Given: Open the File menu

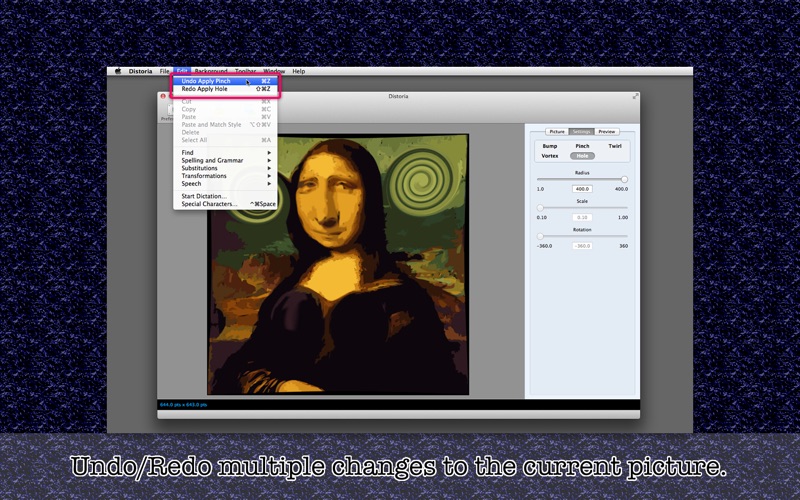Looking at the screenshot, I should (164, 71).
